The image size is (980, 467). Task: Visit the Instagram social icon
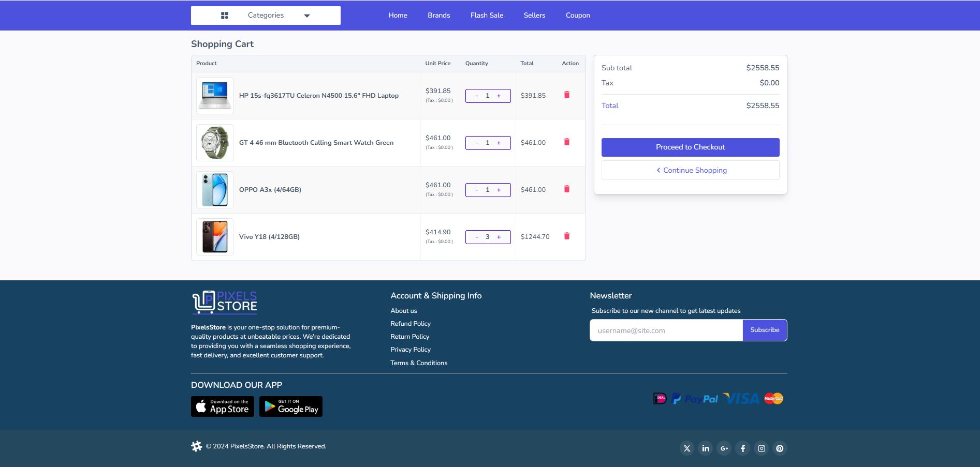click(x=761, y=448)
